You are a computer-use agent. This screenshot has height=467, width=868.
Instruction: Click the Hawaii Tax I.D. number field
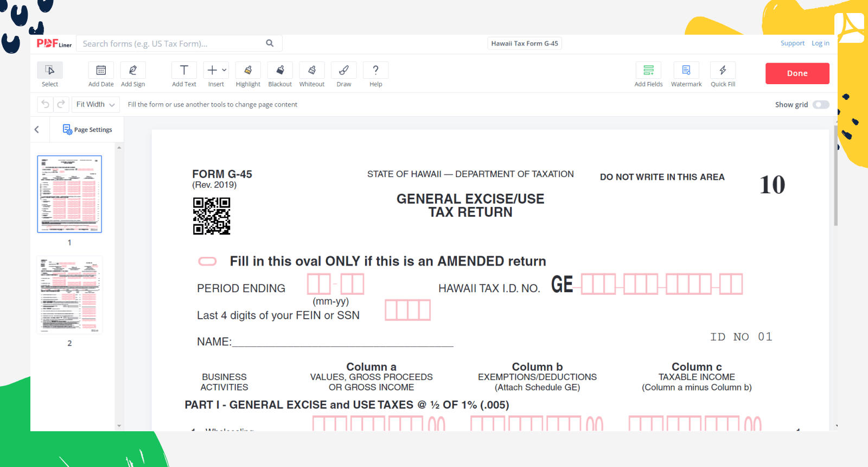662,284
